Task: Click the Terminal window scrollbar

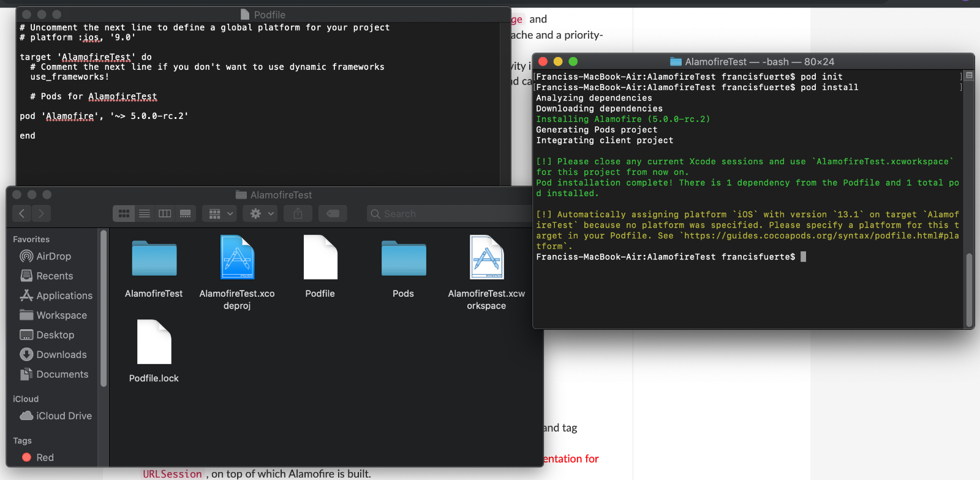Action: pos(969,289)
